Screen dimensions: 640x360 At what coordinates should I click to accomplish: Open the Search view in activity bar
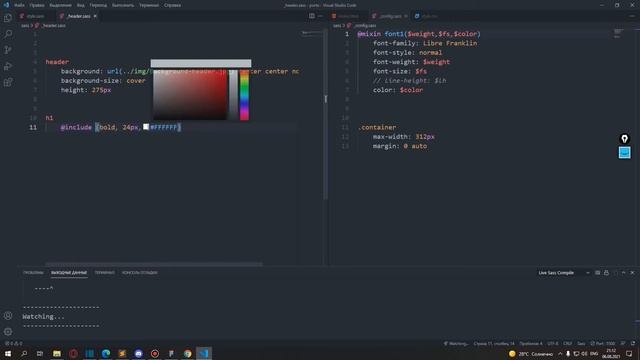8,34
